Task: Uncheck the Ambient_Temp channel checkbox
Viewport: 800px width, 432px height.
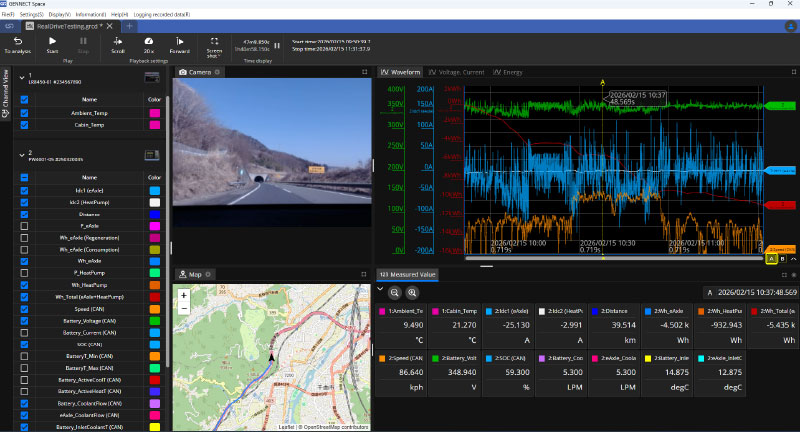Action: coord(24,114)
